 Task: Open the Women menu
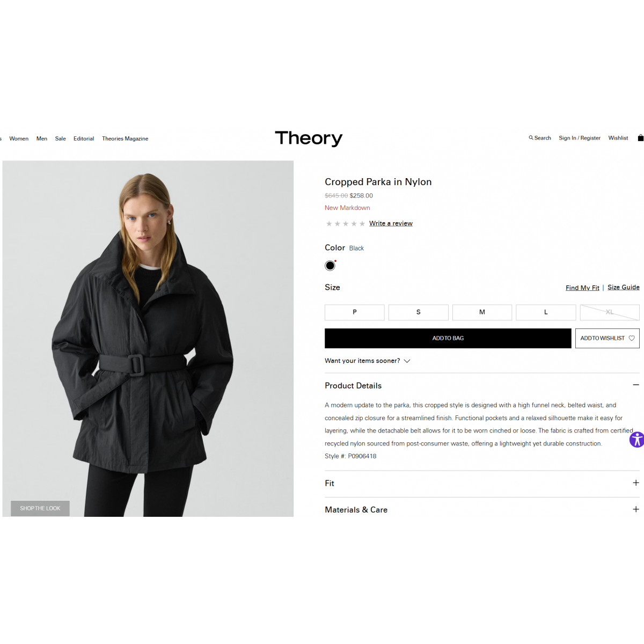(x=19, y=138)
